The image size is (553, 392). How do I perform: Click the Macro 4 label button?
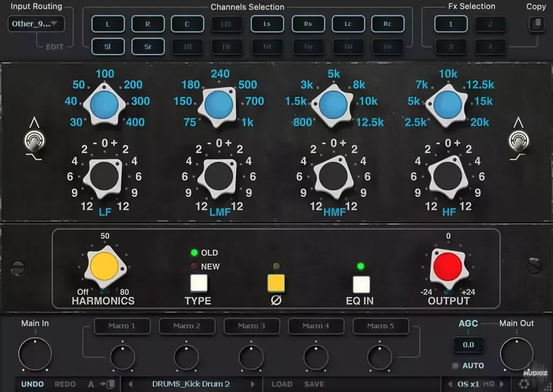point(316,326)
